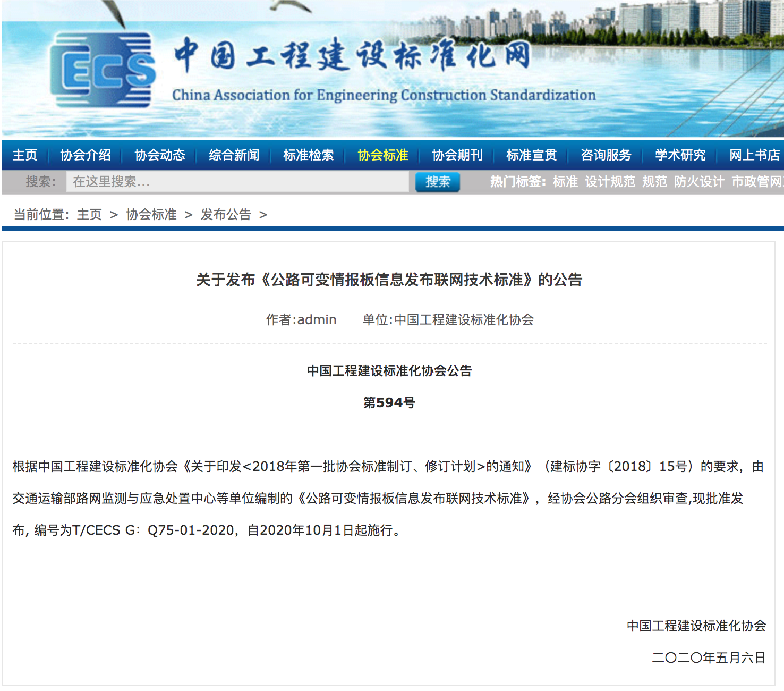Image resolution: width=784 pixels, height=691 pixels.
Task: Click the 热门标签 label
Action: pyautogui.click(x=518, y=182)
